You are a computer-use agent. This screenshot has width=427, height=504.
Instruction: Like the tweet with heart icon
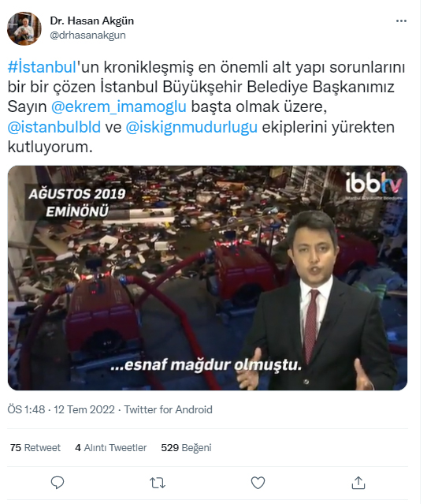click(258, 483)
